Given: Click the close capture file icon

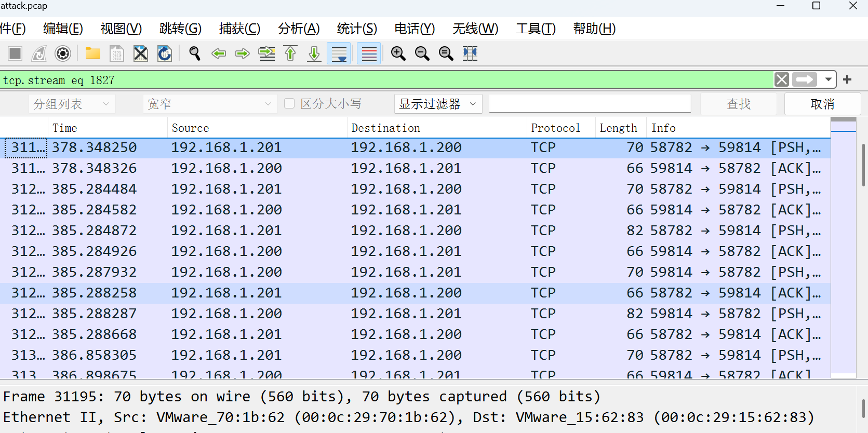Looking at the screenshot, I should [x=141, y=53].
